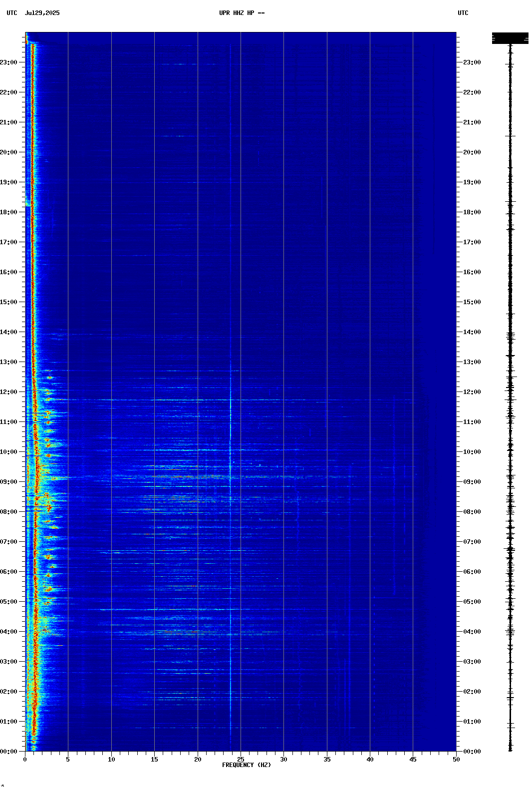The height and width of the screenshot is (791, 532).
Task: Select 13:00 on the right time axis
Action: (472, 362)
